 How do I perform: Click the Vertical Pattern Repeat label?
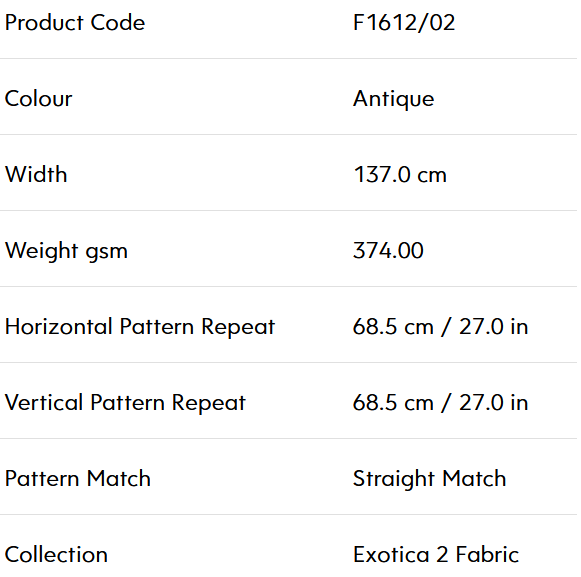point(125,403)
